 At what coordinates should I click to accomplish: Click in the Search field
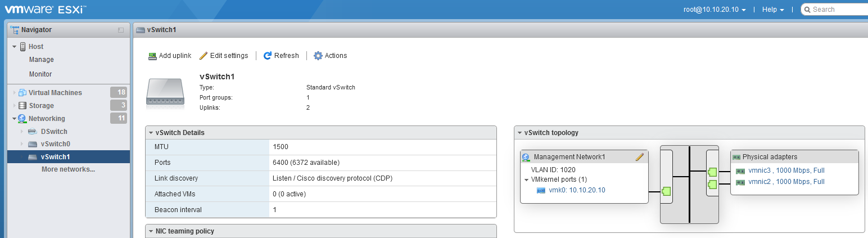coord(839,10)
